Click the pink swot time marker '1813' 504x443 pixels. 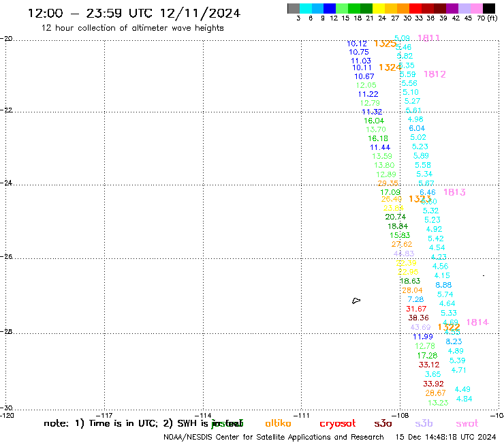454,192
